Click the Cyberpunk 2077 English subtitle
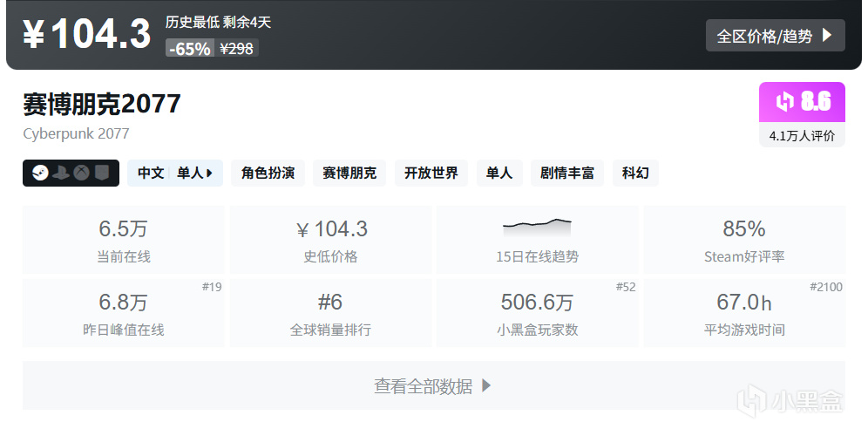The width and height of the screenshot is (868, 429). tap(76, 133)
